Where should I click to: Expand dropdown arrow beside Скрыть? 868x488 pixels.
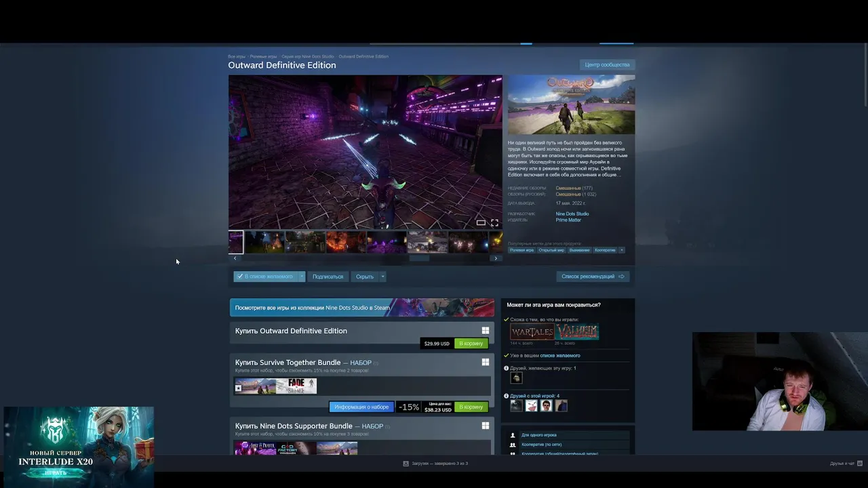tap(382, 277)
